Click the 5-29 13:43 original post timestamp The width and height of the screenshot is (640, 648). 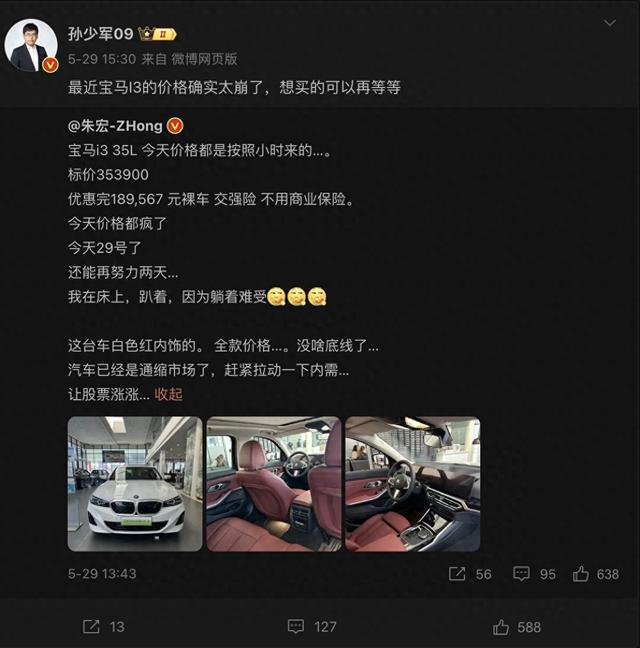102,574
